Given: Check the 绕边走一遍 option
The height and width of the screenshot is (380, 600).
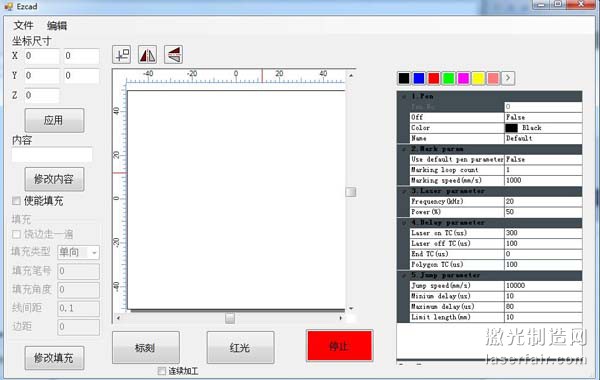Looking at the screenshot, I should (16, 234).
